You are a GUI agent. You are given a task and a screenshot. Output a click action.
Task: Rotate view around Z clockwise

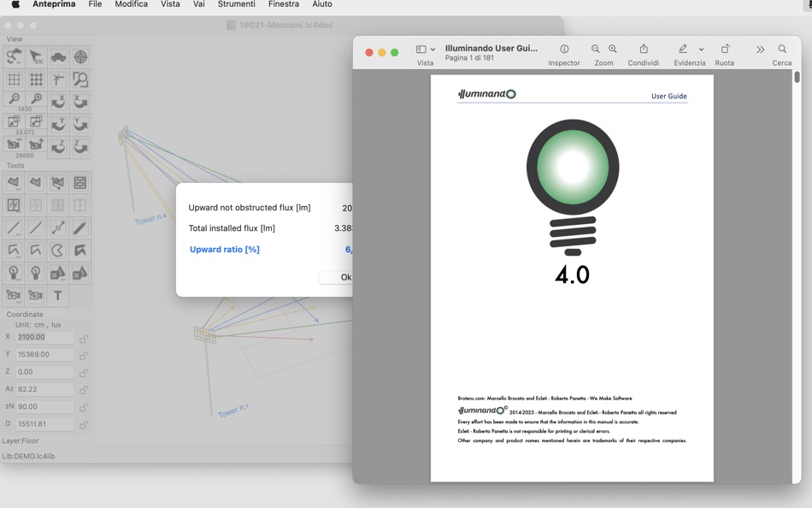[80, 146]
